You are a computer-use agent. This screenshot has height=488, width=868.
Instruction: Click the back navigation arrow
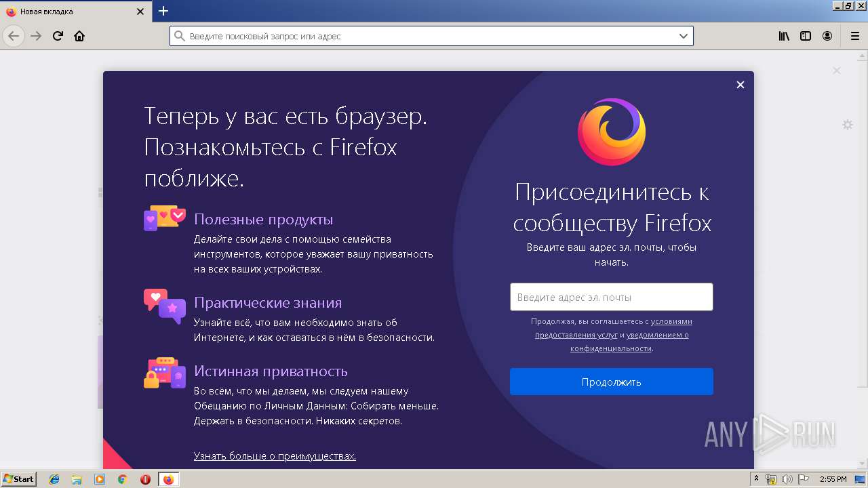pyautogui.click(x=14, y=36)
